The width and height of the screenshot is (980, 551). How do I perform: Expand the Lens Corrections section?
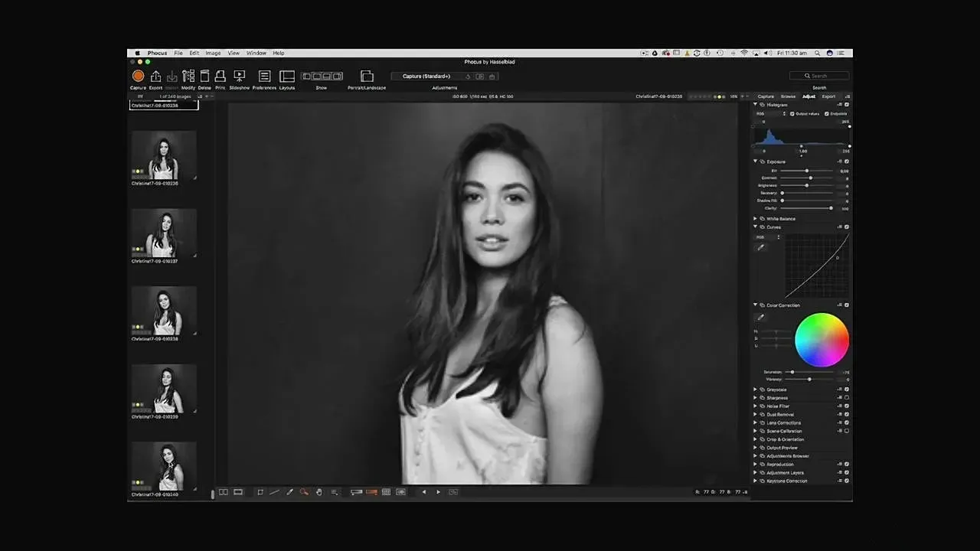756,422
